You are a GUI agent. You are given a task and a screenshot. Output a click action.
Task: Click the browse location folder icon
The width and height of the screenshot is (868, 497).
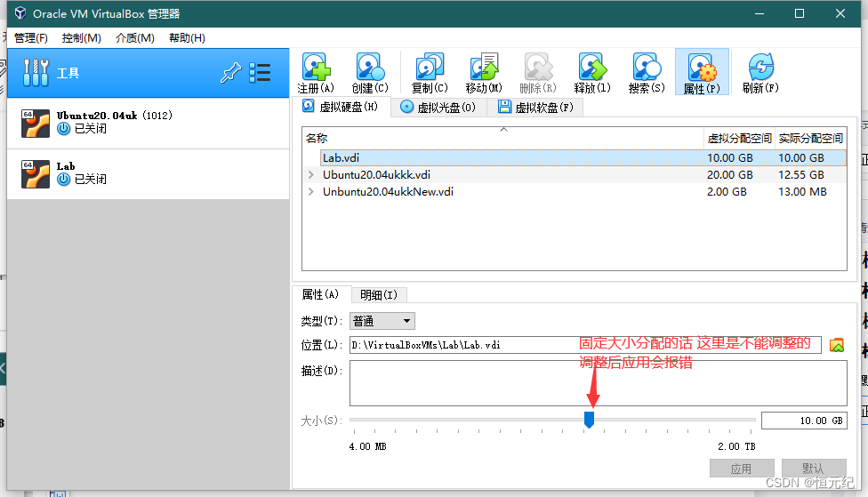click(x=837, y=345)
